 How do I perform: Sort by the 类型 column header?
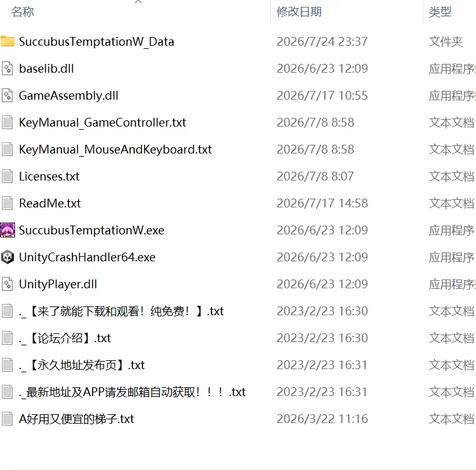440,12
